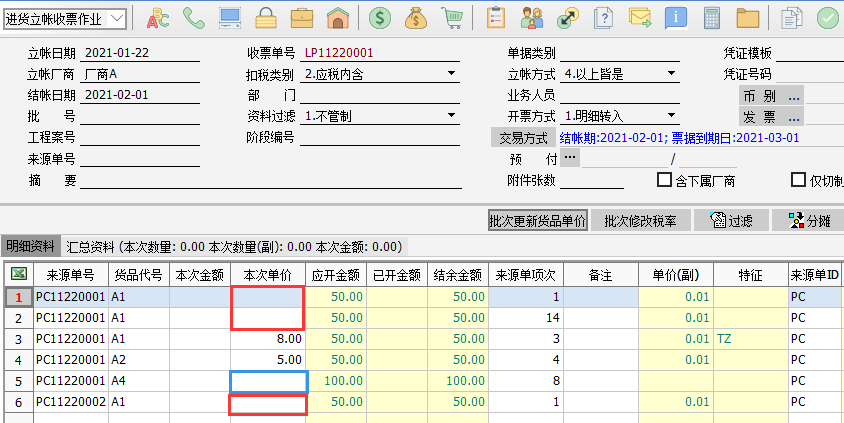The width and height of the screenshot is (844, 423).
Task: Click the briefcase icon in toolbar
Action: coord(301,18)
